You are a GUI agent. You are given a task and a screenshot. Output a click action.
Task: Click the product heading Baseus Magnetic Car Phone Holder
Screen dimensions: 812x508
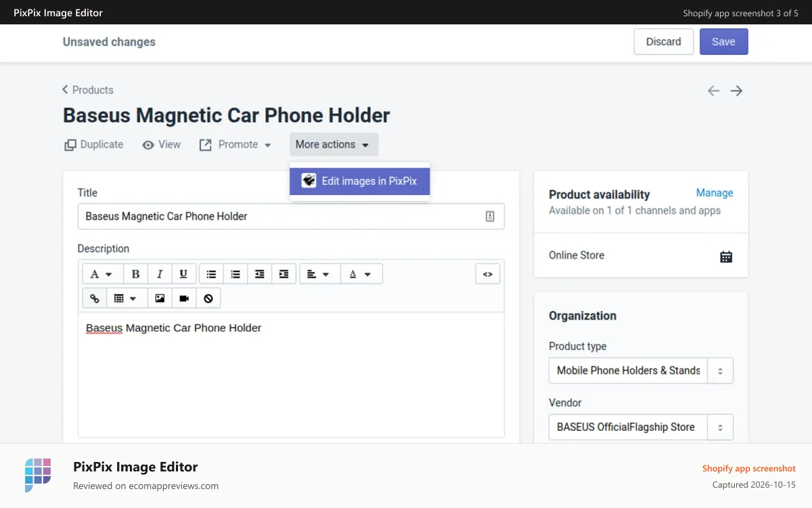pos(227,115)
